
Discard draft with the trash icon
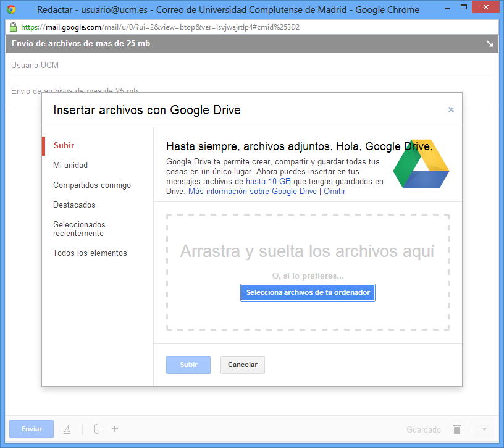point(457,429)
